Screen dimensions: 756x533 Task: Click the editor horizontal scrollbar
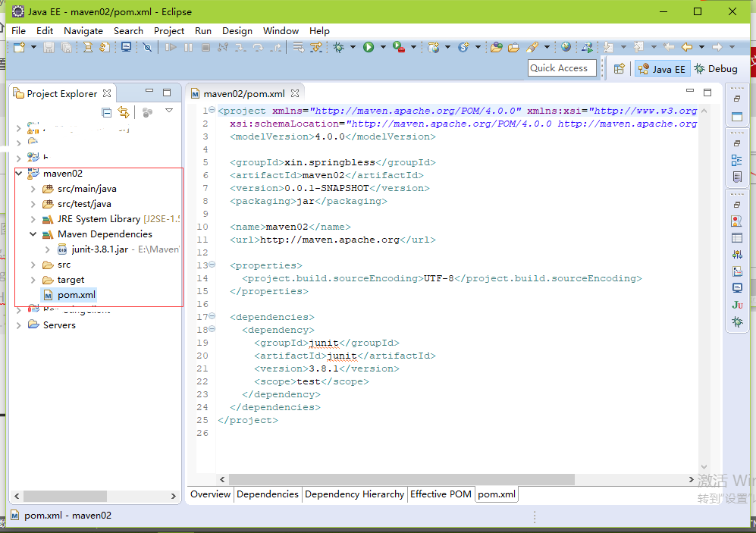point(402,479)
